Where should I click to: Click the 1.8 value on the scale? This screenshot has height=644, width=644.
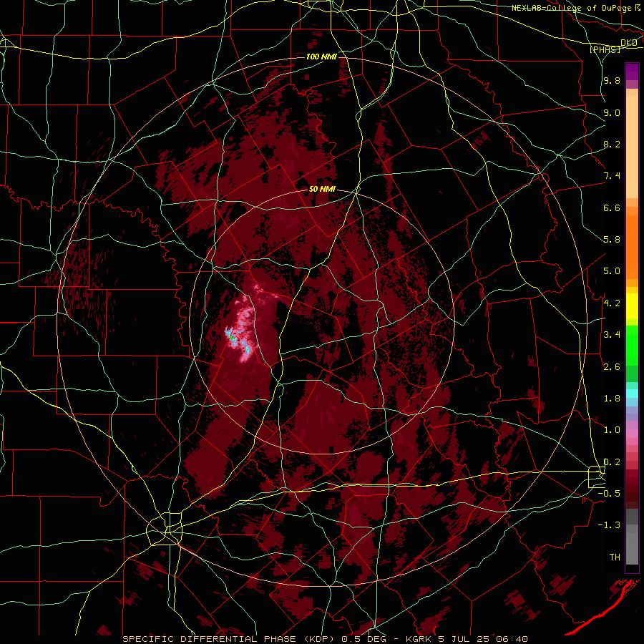[x=612, y=399]
